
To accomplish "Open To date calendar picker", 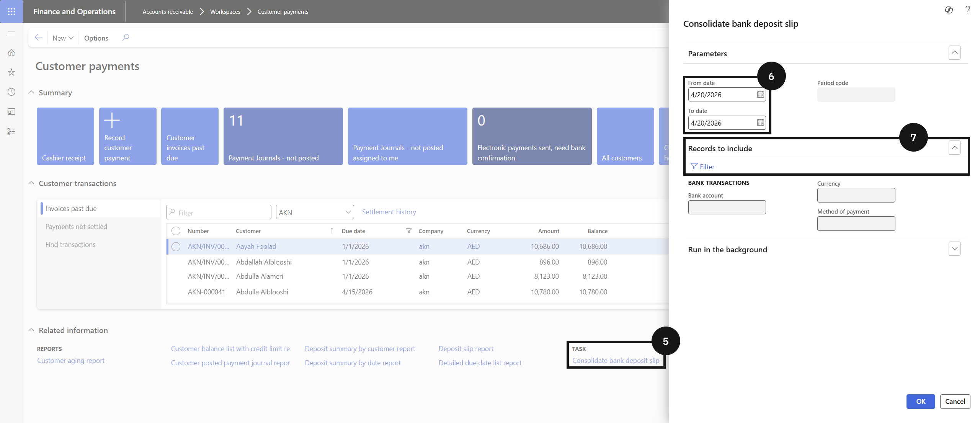I will [760, 122].
